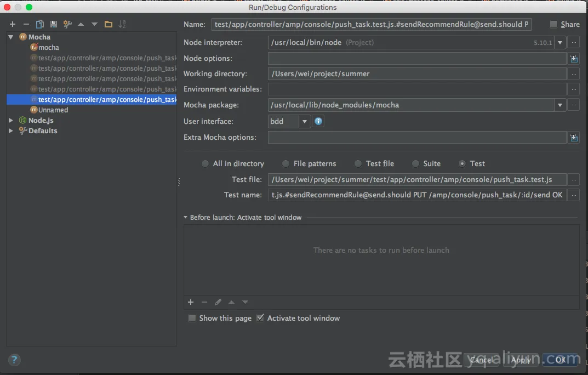
Task: Choose the Suite radio button
Action: point(415,163)
